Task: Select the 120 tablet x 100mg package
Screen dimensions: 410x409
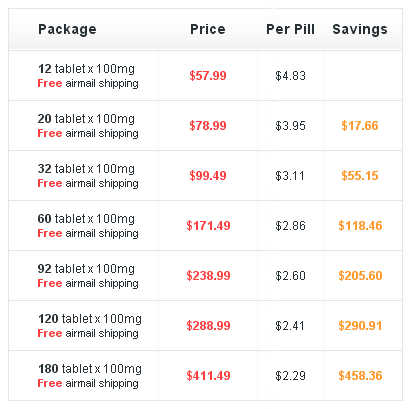Action: (x=90, y=319)
